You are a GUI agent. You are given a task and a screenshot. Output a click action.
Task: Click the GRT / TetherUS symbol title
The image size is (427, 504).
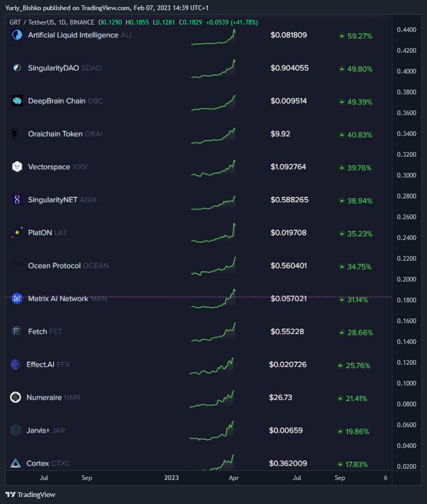33,22
